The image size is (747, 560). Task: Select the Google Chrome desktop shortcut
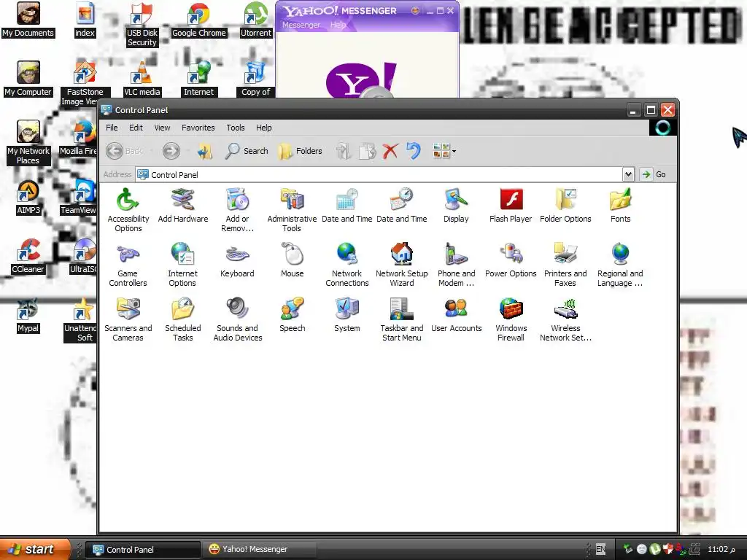[x=198, y=20]
